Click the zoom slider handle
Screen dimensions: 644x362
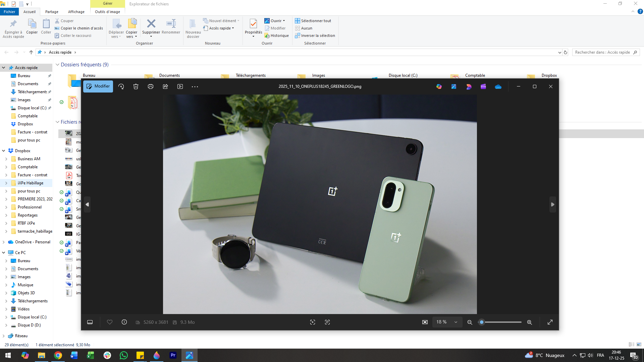coord(482,322)
